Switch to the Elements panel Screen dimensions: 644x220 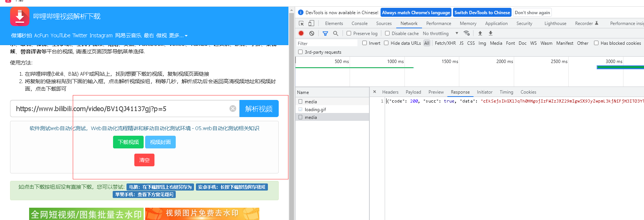tap(334, 23)
